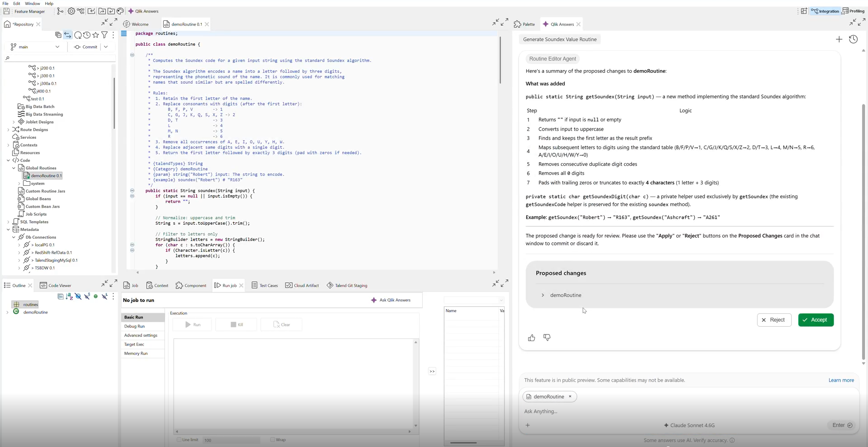Screen dimensions: 868x447
Task: Open Repository history clock icon
Action: click(x=86, y=35)
